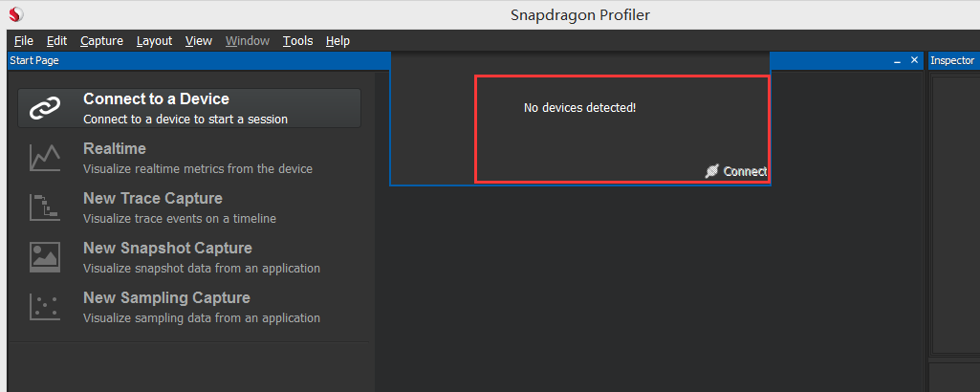This screenshot has width=980, height=392.
Task: Open the File menu
Action: tap(24, 41)
